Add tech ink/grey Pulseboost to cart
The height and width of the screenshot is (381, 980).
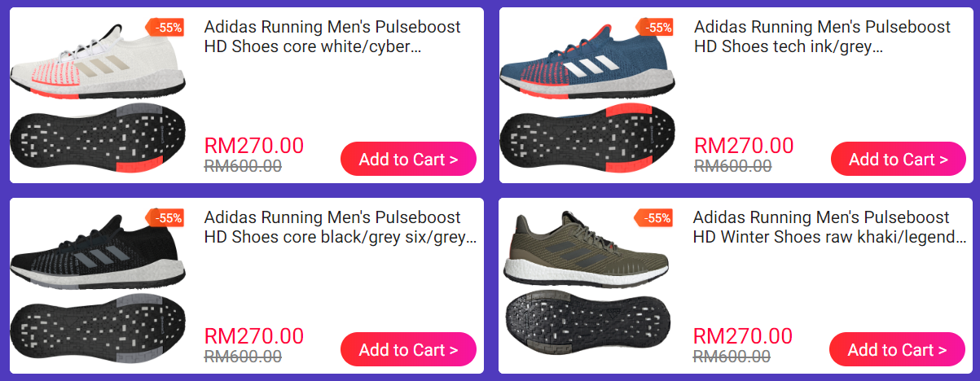coord(898,159)
